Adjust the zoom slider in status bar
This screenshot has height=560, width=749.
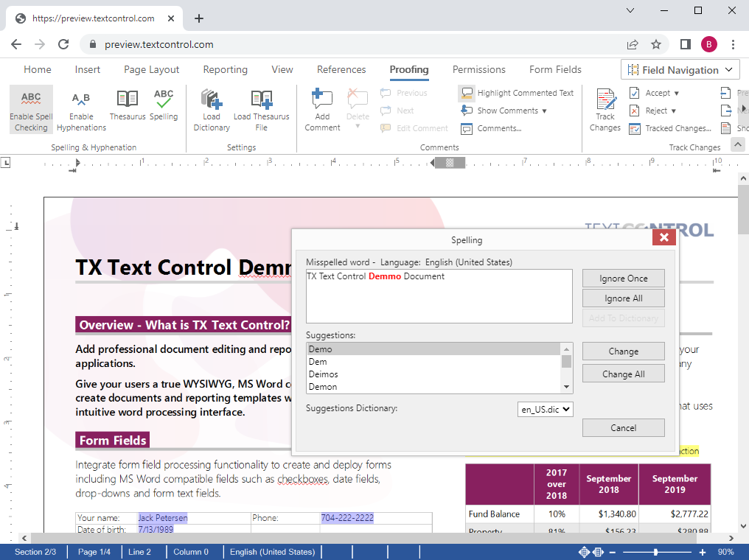655,552
